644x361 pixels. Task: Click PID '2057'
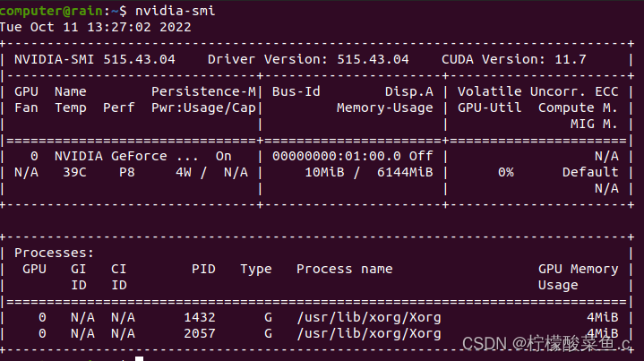[x=200, y=333]
